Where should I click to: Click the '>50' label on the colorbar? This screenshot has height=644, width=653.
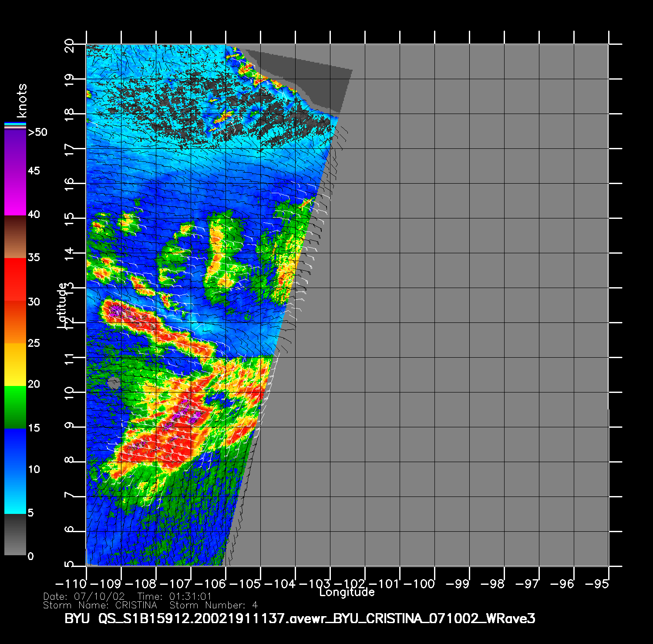(x=37, y=132)
